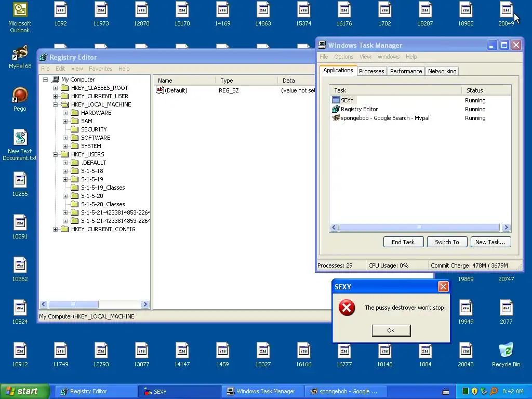Activate spongebob - Google taskbar button
Screen dimensions: 532x399
[x=344, y=391]
